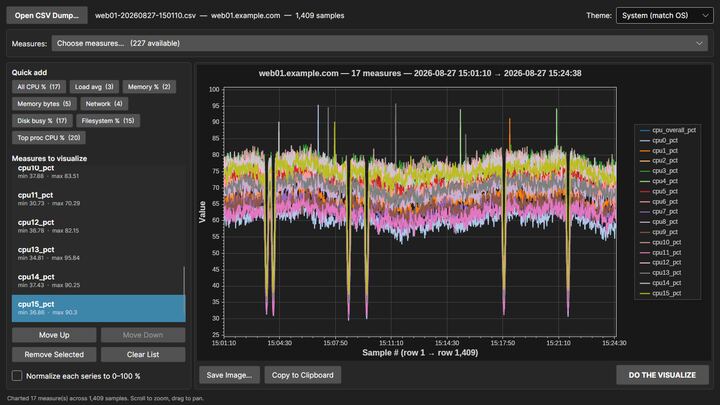Click Move Up button
The image size is (720, 405).
pos(54,335)
